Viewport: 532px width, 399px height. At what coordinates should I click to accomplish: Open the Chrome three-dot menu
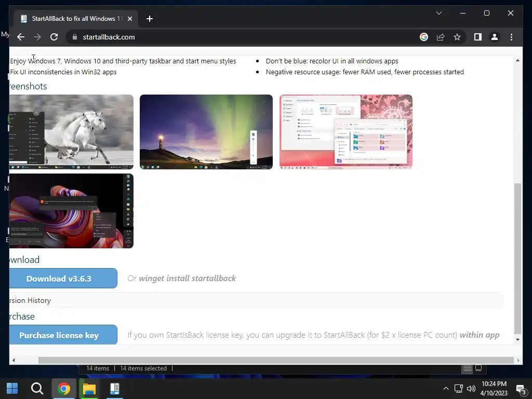pos(511,37)
